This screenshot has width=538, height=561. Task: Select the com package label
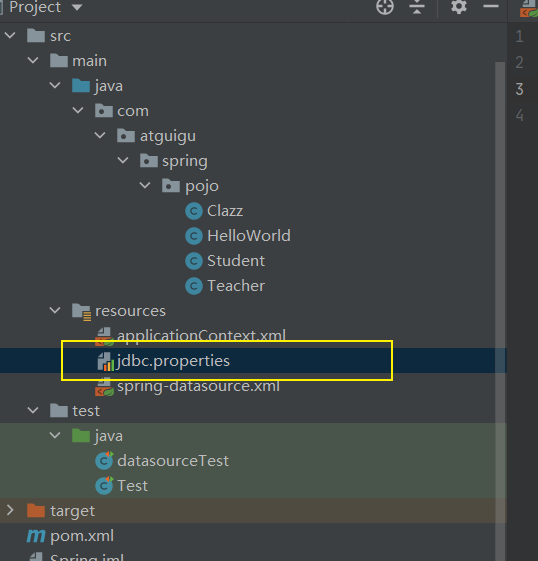click(x=133, y=111)
